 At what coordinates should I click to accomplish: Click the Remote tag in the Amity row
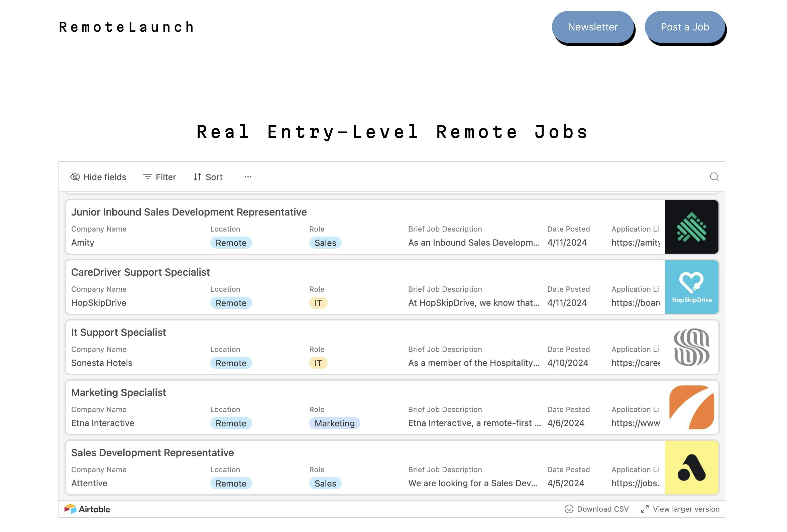click(x=231, y=243)
